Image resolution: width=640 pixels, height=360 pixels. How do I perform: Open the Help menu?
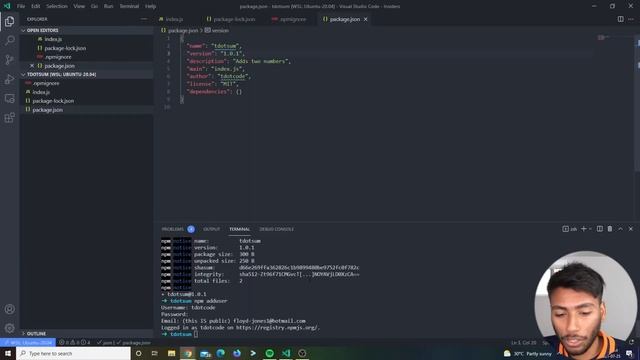coord(150,6)
